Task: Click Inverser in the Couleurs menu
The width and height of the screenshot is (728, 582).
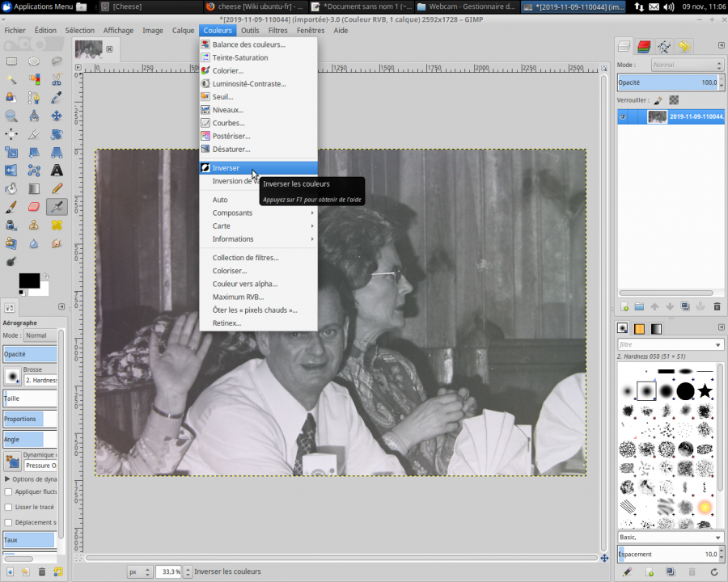Action: click(258, 168)
